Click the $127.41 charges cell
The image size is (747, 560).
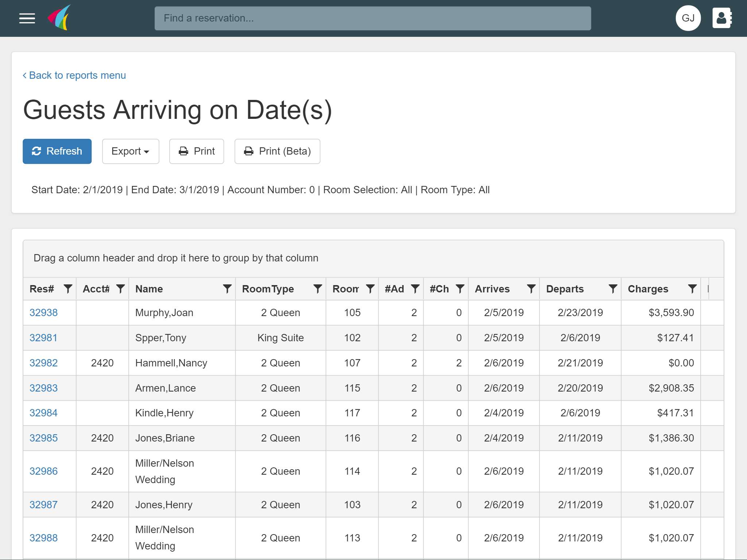[661, 338]
